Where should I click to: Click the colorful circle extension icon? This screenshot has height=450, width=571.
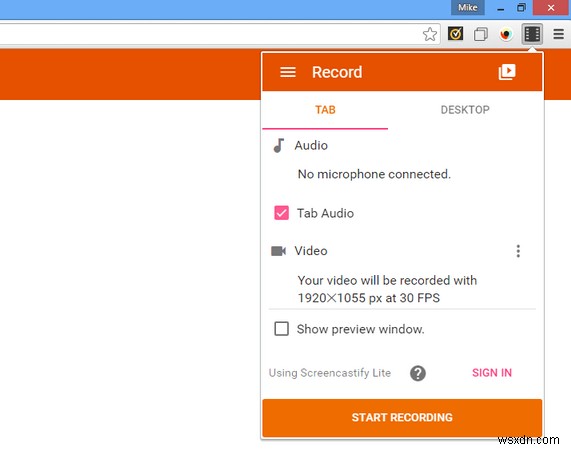[x=506, y=34]
